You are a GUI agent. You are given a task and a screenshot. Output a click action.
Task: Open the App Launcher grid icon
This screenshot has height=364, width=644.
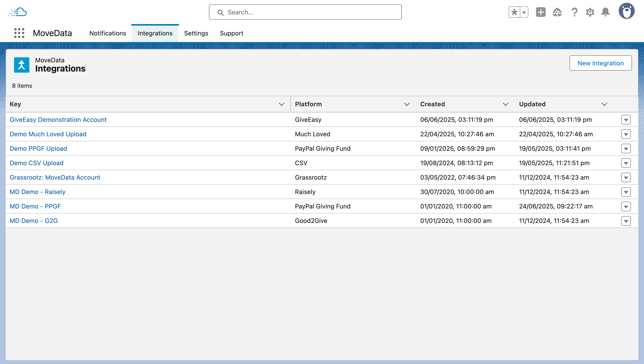(19, 33)
